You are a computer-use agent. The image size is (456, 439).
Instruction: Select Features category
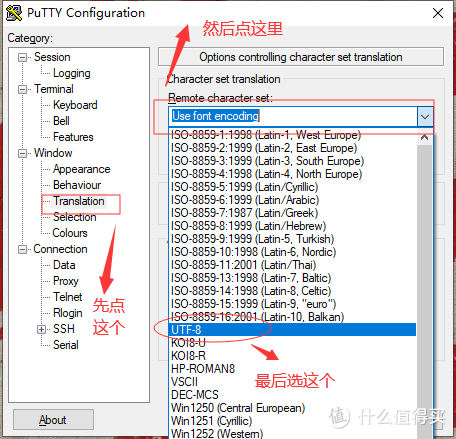tap(73, 137)
